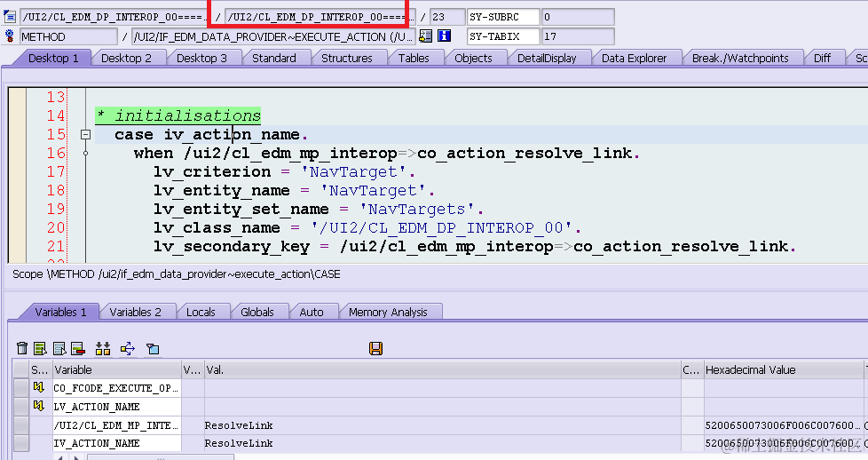The image size is (868, 460).
Task: Click the blue arrow branch icon in variables toolbar
Action: tap(127, 348)
